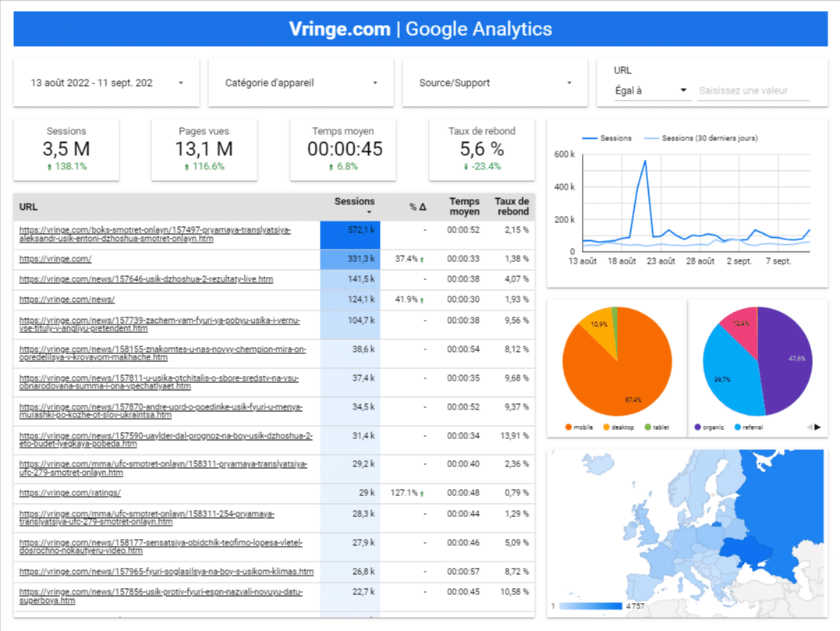This screenshot has width=840, height=631.
Task: Click the map color scale gradient bar
Action: pyautogui.click(x=590, y=606)
